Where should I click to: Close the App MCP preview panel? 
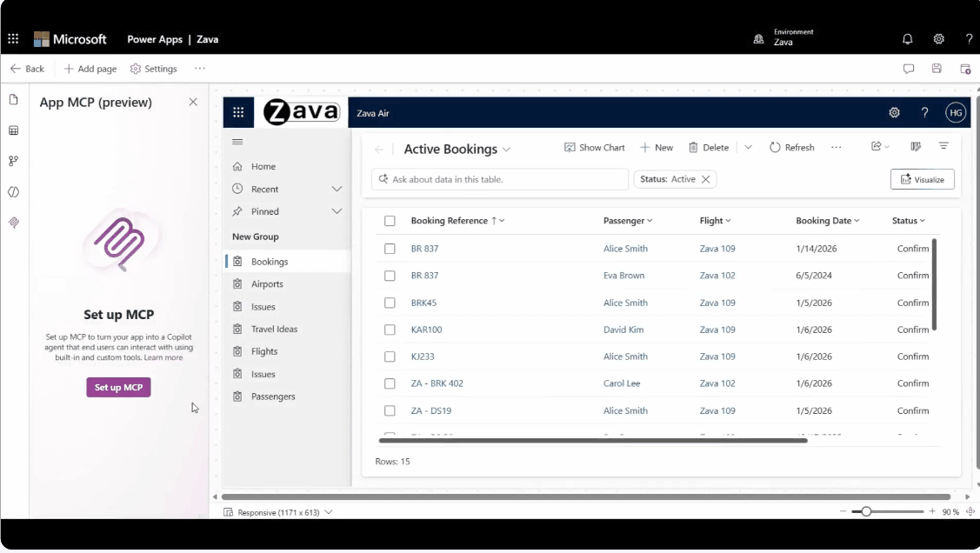(193, 102)
